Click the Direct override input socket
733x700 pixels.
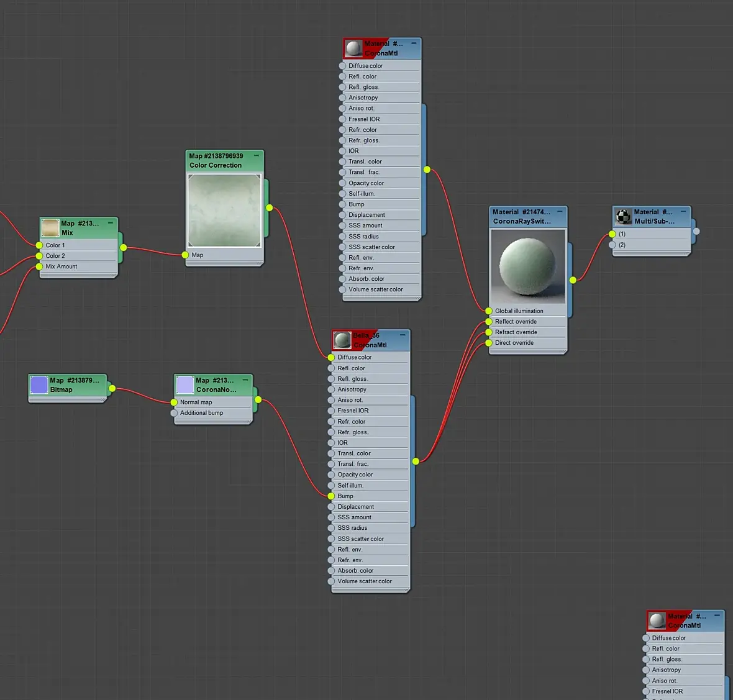(488, 343)
